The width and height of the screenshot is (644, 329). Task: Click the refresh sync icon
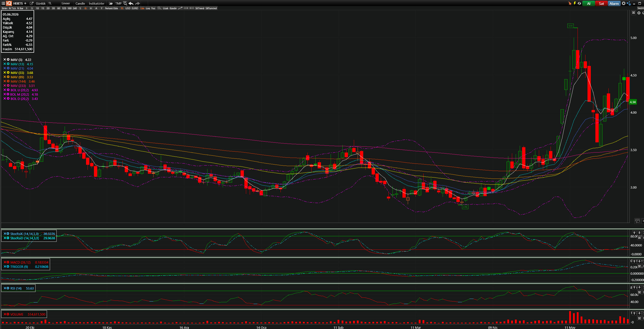(579, 3)
